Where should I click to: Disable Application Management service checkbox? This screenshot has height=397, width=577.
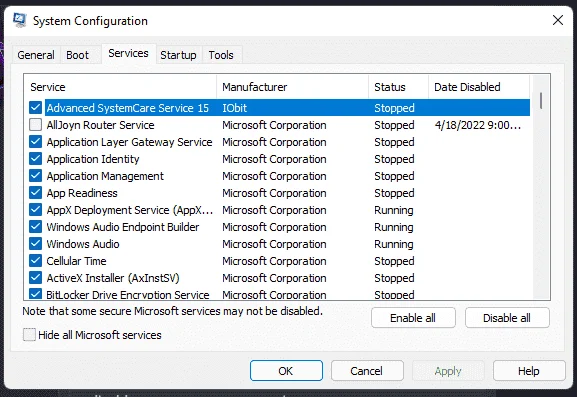coord(35,176)
